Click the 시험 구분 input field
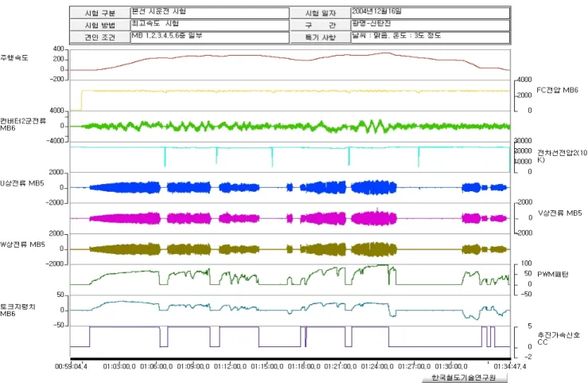Viewport: 588px width, 383px height. pyautogui.click(x=209, y=13)
